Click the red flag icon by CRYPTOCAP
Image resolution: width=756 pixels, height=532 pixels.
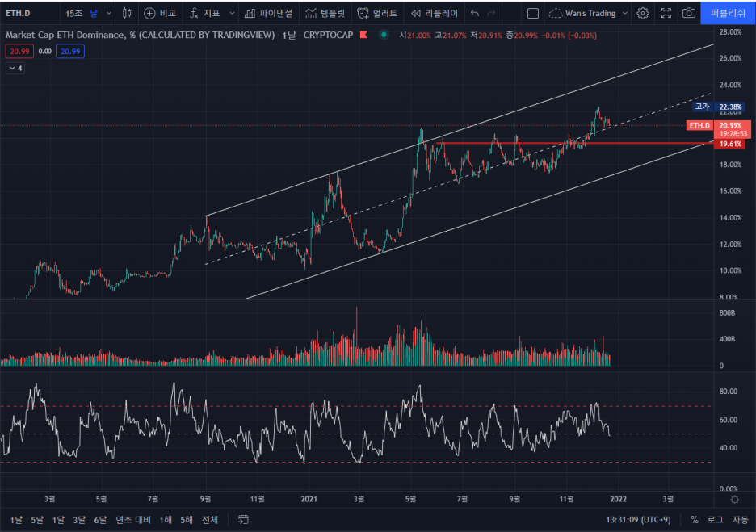(x=364, y=35)
